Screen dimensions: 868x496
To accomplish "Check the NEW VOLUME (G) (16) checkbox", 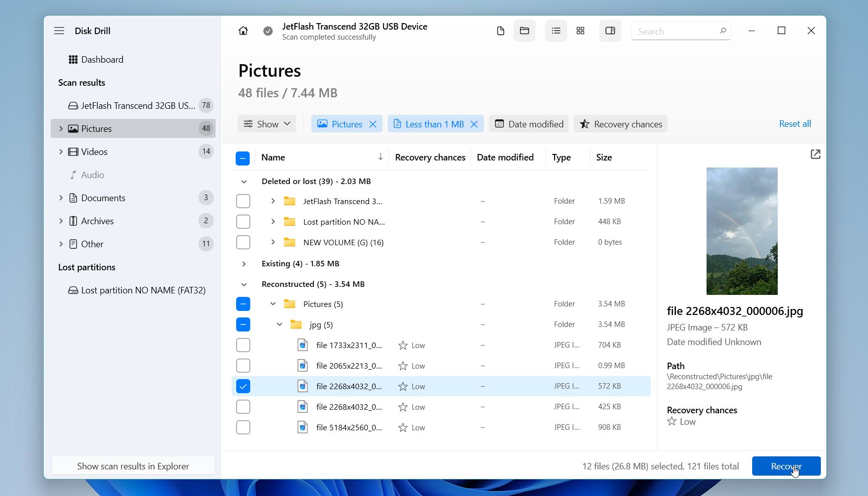I will [243, 242].
